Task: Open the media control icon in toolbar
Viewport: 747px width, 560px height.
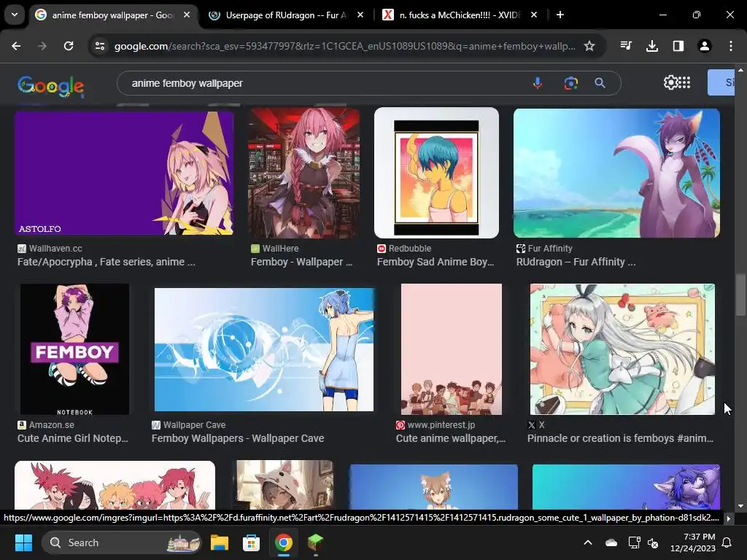Action: (x=625, y=46)
